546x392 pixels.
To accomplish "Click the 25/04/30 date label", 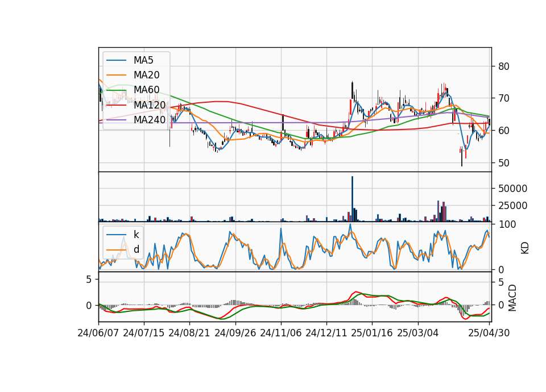I will tap(489, 333).
